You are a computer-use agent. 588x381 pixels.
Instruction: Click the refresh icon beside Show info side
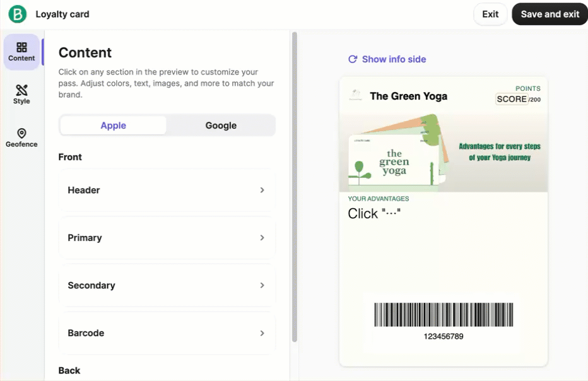(x=353, y=59)
